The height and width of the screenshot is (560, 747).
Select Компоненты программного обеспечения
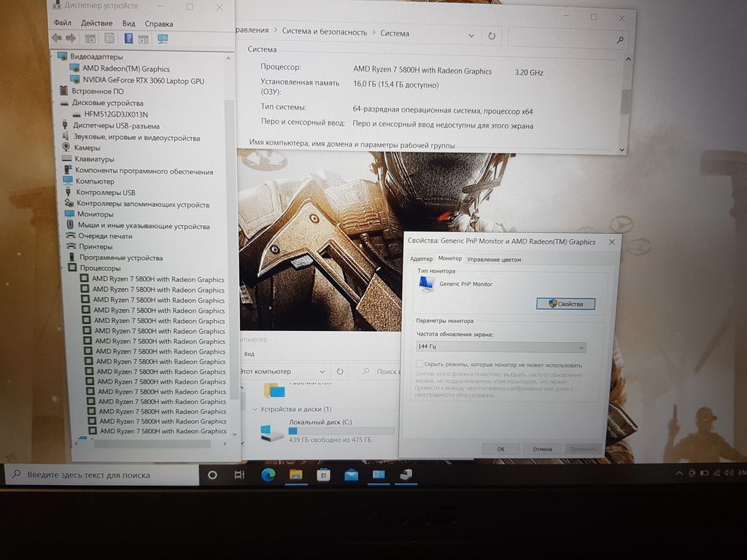click(144, 171)
